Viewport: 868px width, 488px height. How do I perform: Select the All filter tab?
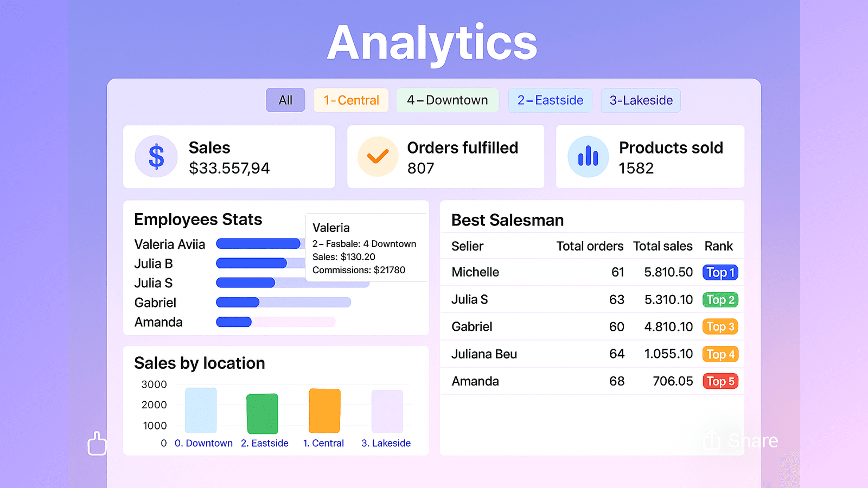285,100
